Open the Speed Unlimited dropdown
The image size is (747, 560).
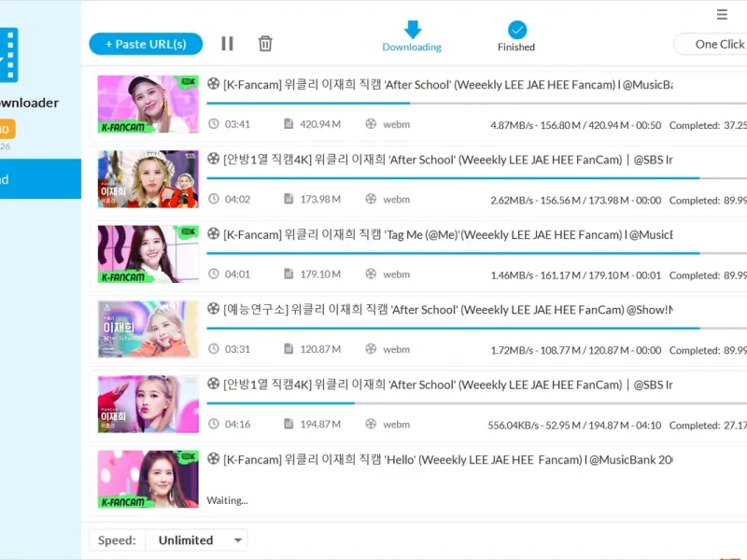coord(196,540)
